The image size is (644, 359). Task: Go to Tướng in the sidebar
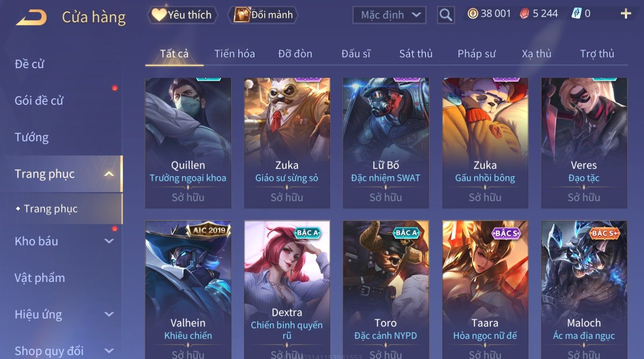tap(32, 137)
